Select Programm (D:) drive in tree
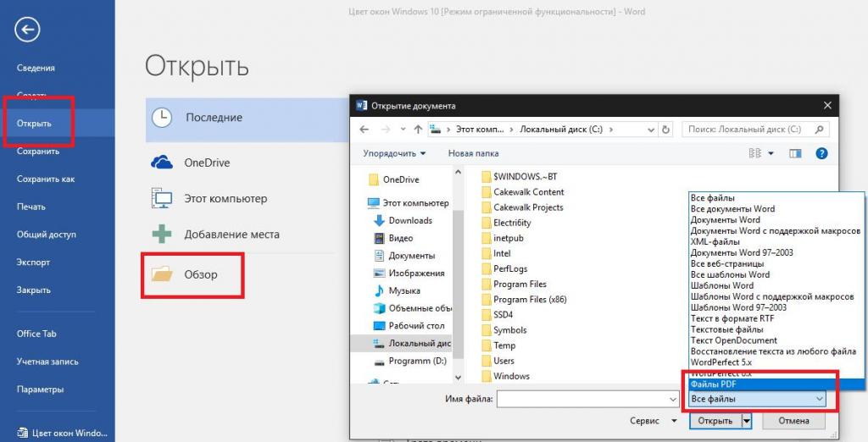This screenshot has height=442, width=868. click(409, 361)
